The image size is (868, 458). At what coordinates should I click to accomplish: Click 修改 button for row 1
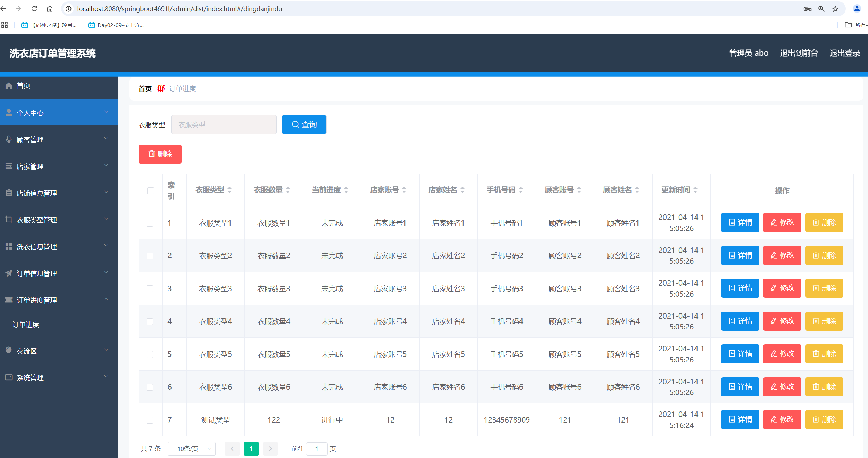[782, 222]
